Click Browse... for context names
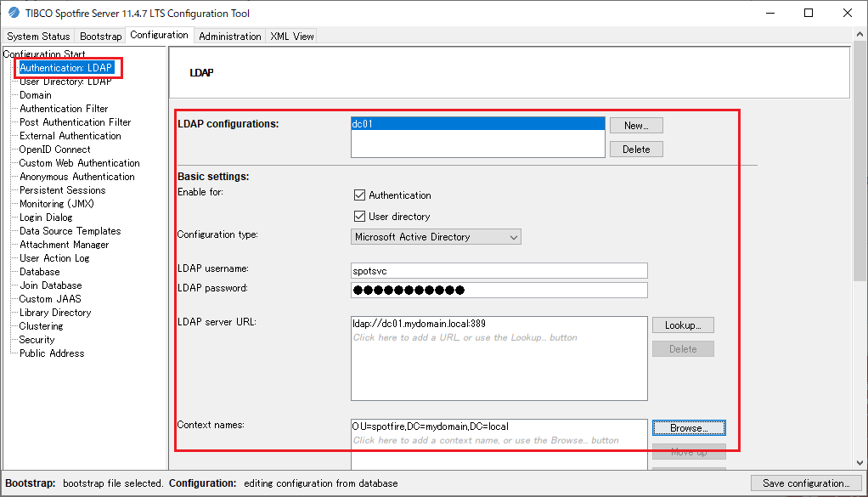This screenshot has width=868, height=497. point(689,428)
